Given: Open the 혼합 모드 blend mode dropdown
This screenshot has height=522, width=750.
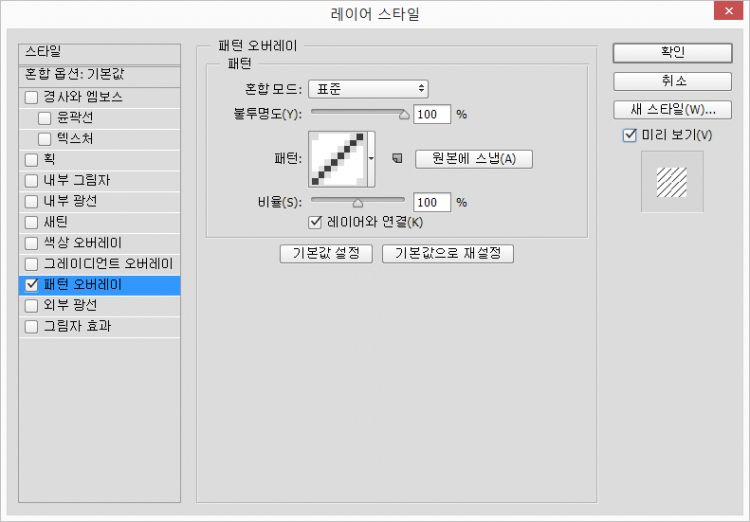Looking at the screenshot, I should (367, 89).
